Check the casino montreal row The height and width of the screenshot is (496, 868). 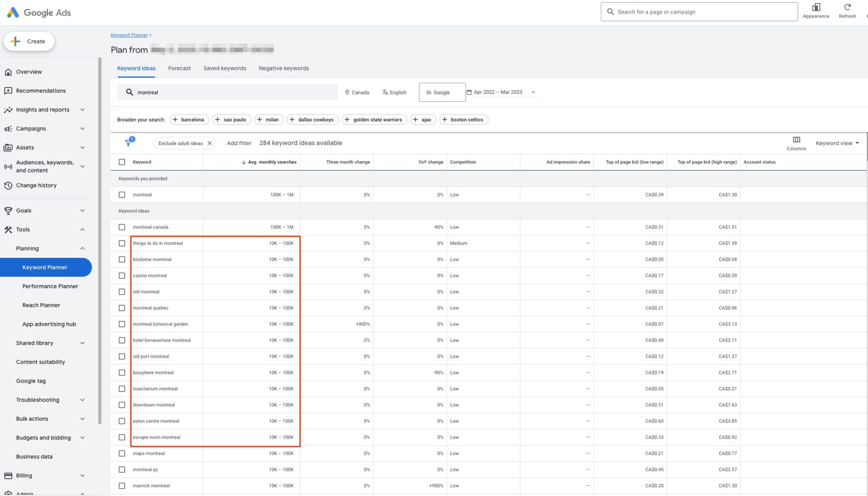point(122,276)
